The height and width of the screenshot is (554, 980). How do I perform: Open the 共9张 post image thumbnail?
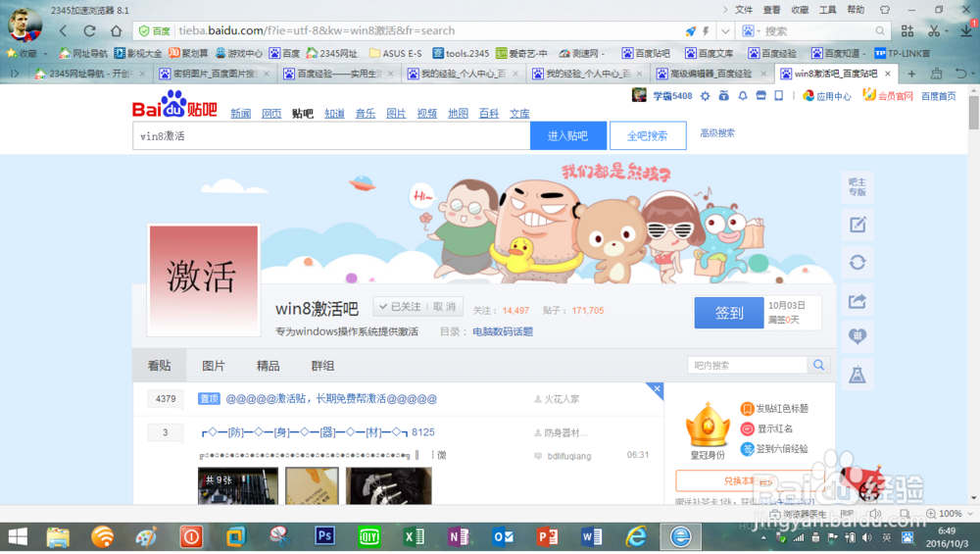click(x=238, y=485)
